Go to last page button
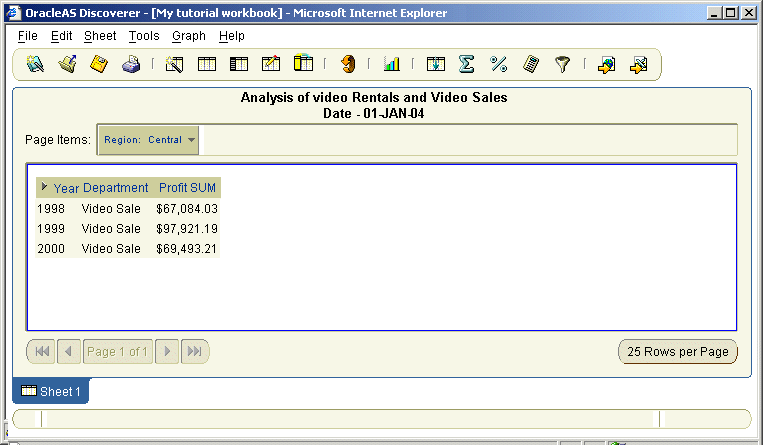Viewport: 763px width, 445px height. pyautogui.click(x=195, y=352)
